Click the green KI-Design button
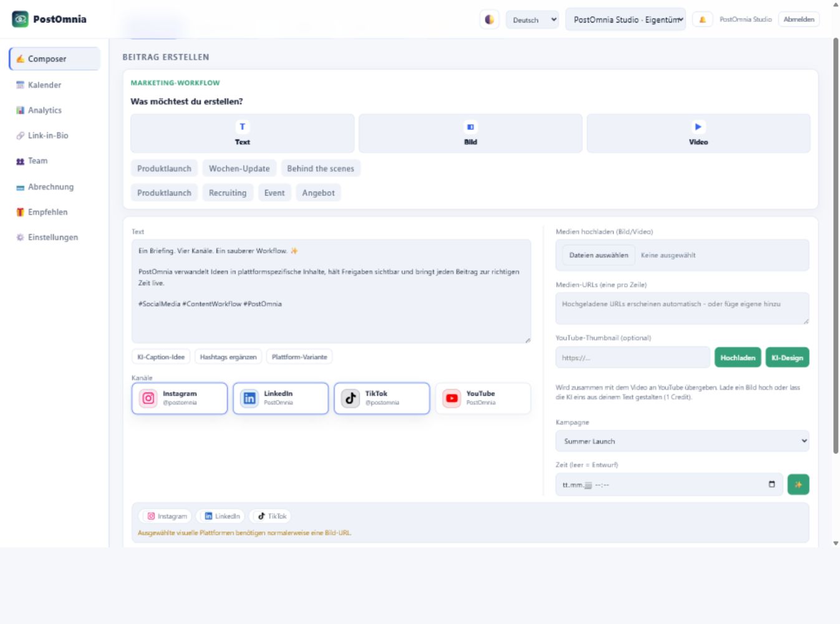 pos(787,358)
